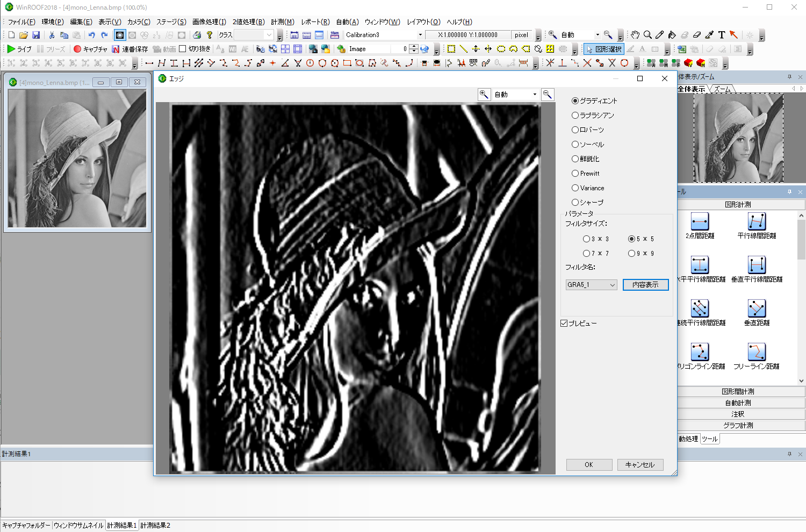Click the New file icon

click(11, 35)
